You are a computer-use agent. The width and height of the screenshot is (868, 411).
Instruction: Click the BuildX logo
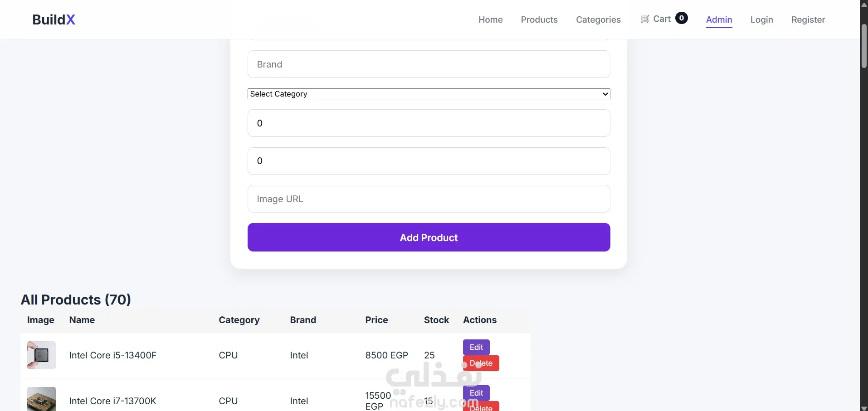point(54,19)
